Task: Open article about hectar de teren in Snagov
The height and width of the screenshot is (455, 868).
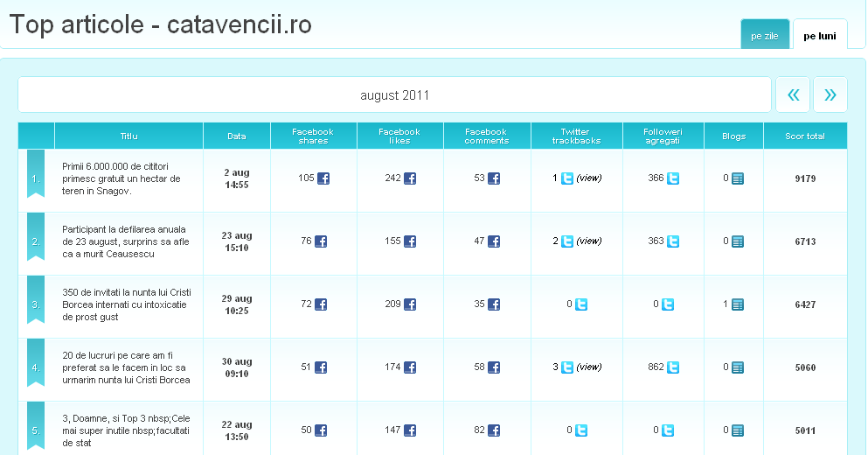Action: pyautogui.click(x=122, y=178)
